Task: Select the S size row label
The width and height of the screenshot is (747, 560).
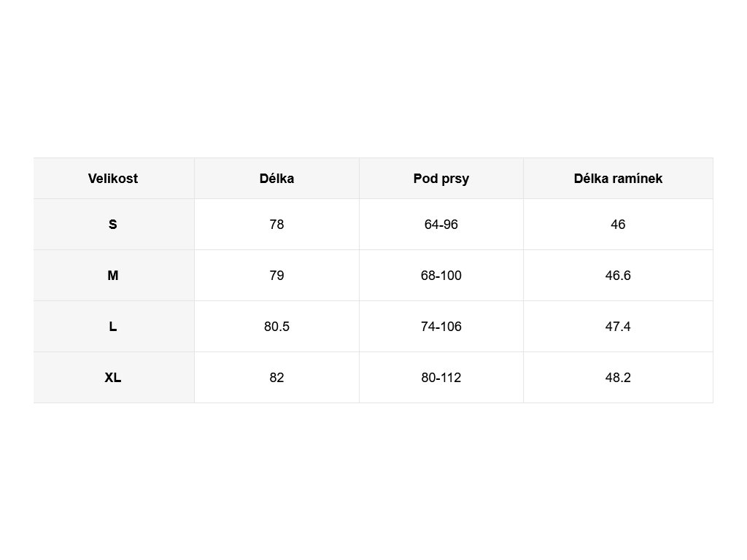Action: 113,225
